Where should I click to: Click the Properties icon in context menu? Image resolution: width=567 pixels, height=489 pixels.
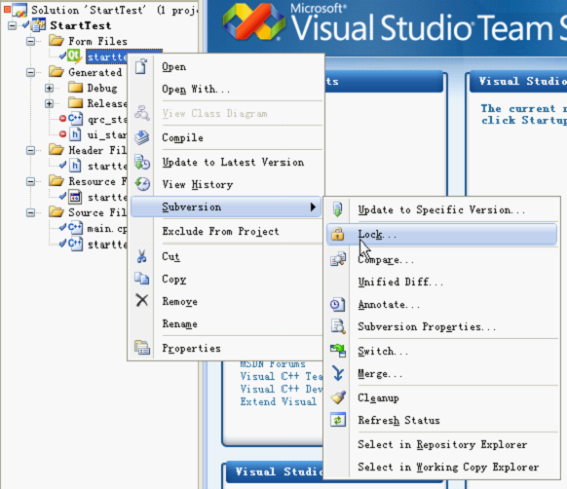[142, 348]
